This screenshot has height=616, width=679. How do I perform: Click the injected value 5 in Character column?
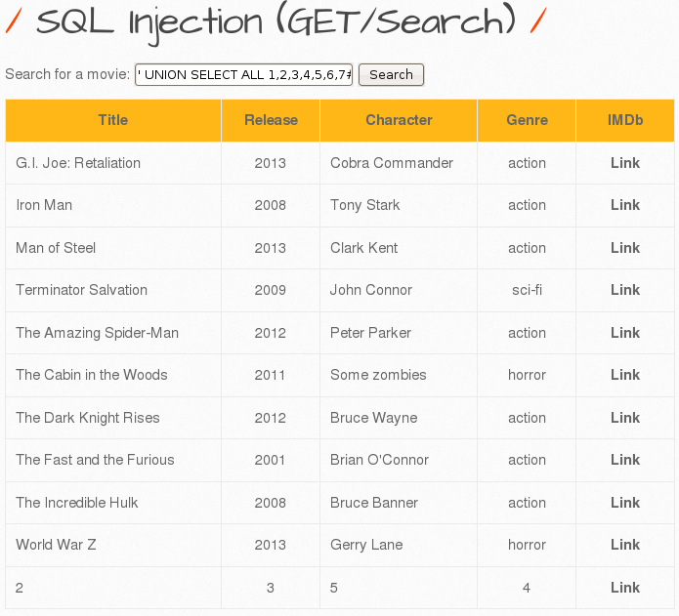click(399, 588)
